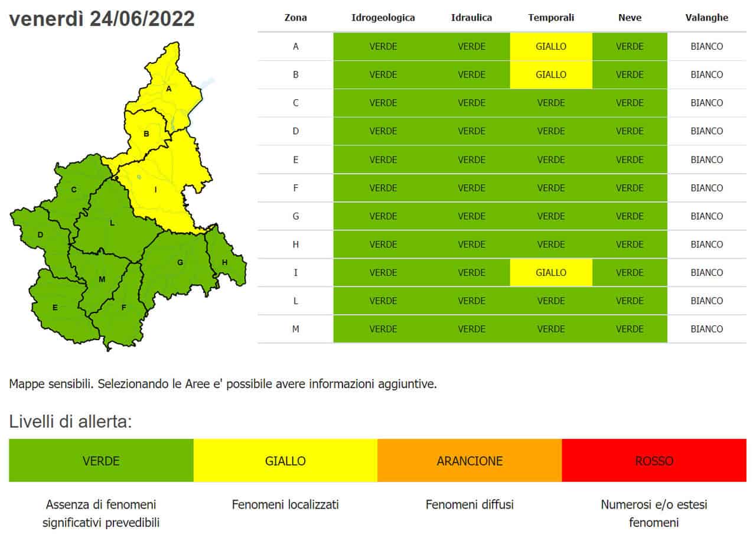This screenshot has height=541, width=756.
Task: Choose zone G on the map
Action: click(x=180, y=262)
